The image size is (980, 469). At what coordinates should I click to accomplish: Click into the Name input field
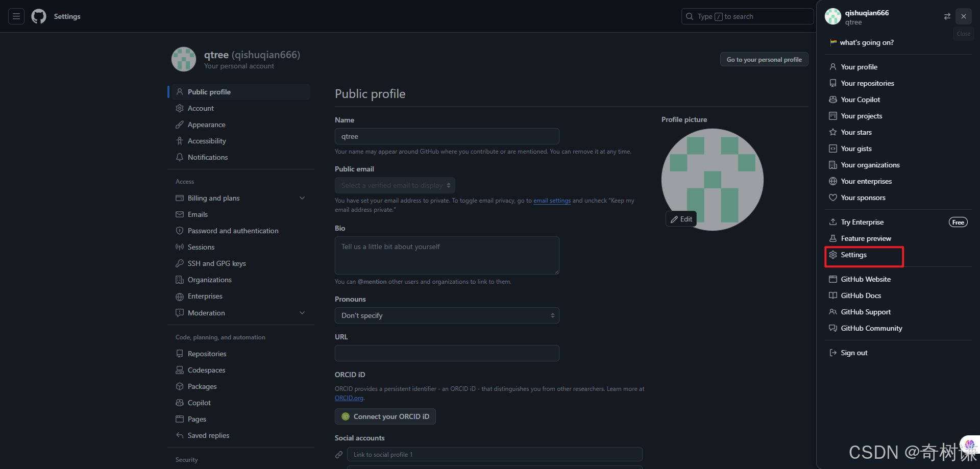447,136
